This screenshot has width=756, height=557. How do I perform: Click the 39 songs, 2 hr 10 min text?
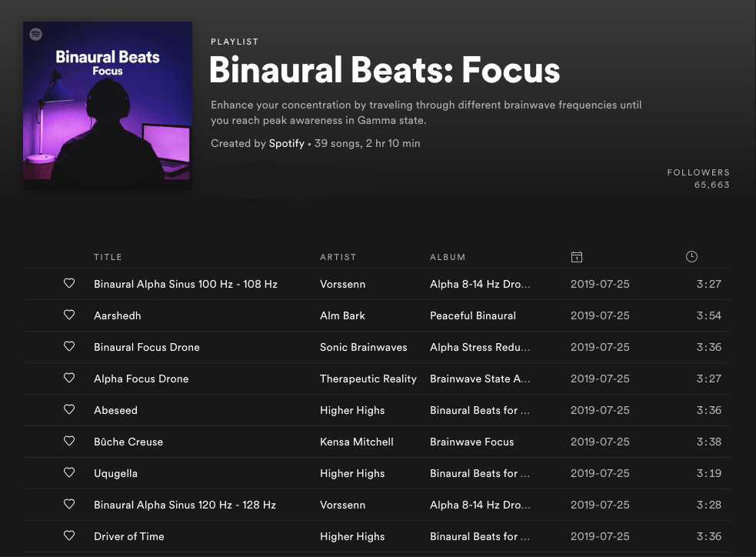tap(367, 144)
